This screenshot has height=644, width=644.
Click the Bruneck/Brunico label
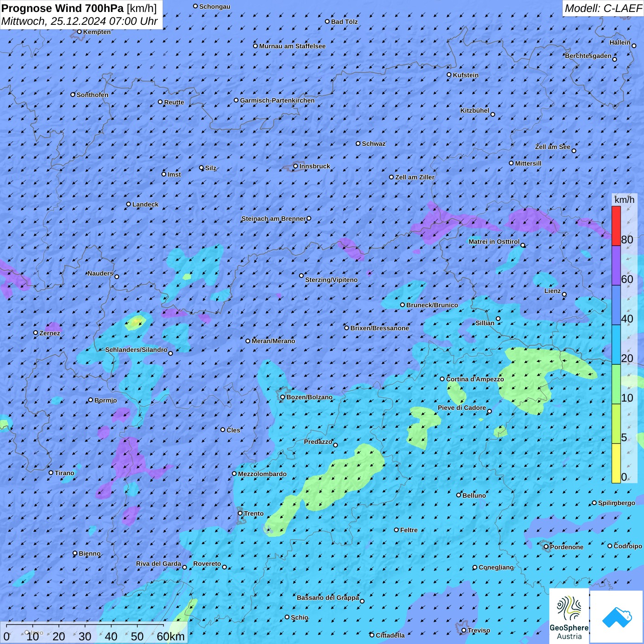tap(432, 305)
